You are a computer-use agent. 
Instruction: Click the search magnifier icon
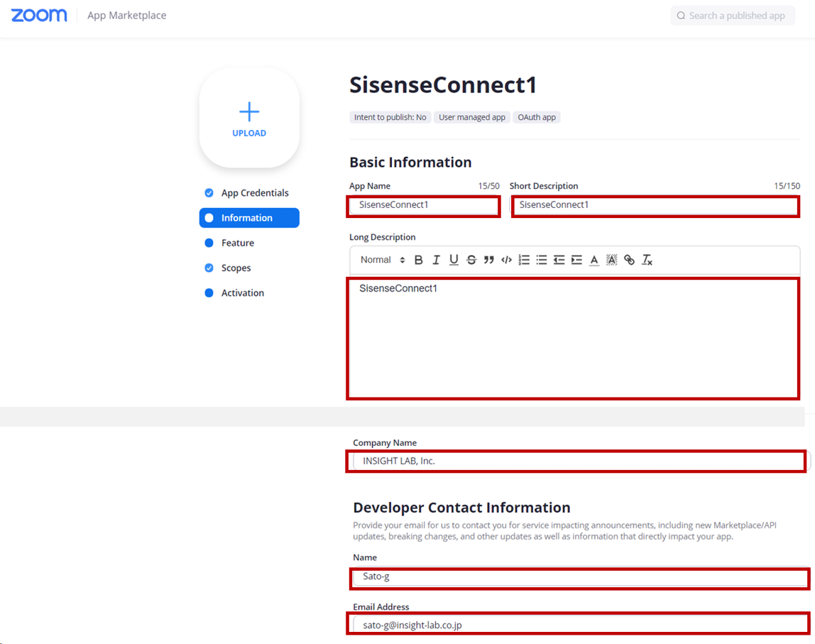pos(681,16)
